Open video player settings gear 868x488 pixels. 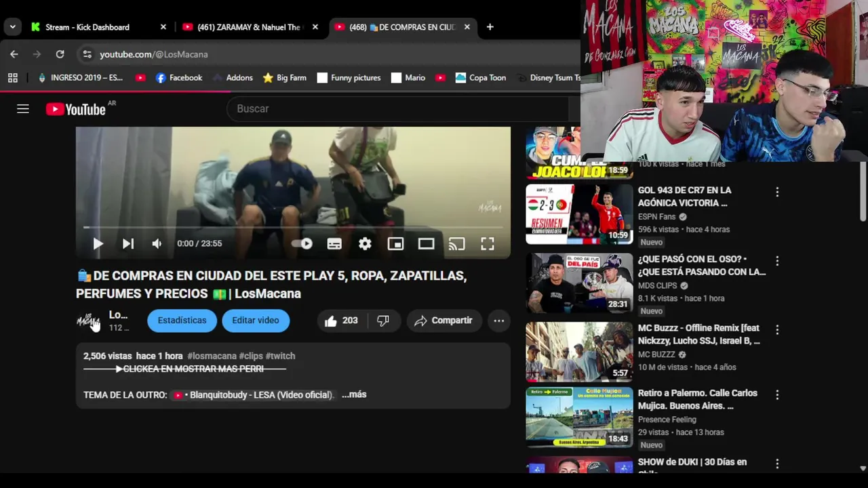(365, 244)
